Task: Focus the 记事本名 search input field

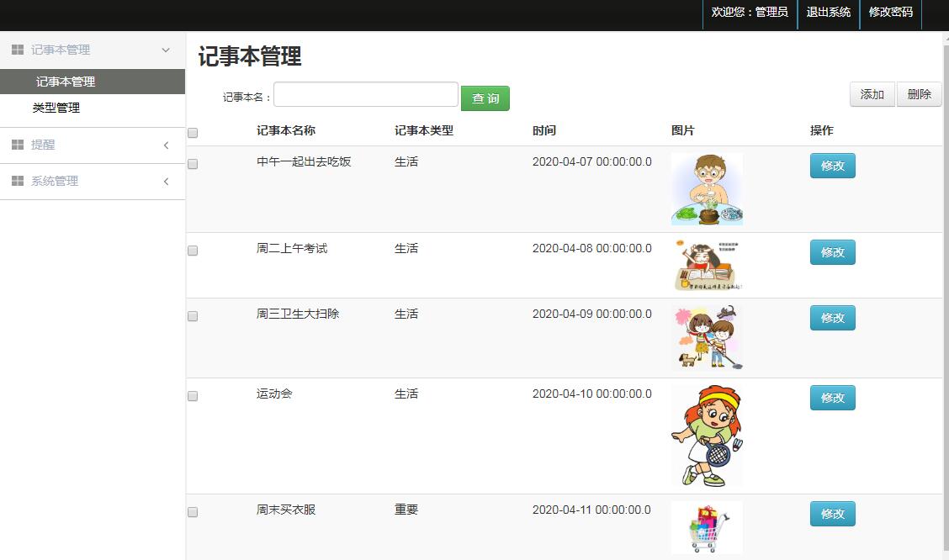Action: 365,94
